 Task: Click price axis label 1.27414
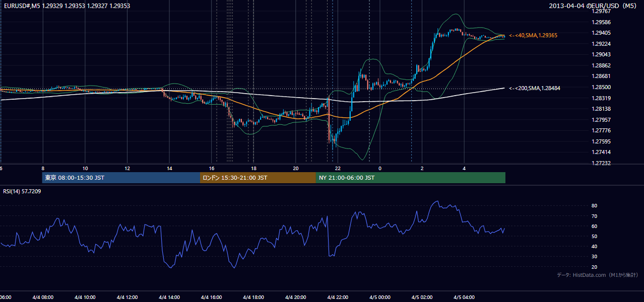pyautogui.click(x=601, y=152)
